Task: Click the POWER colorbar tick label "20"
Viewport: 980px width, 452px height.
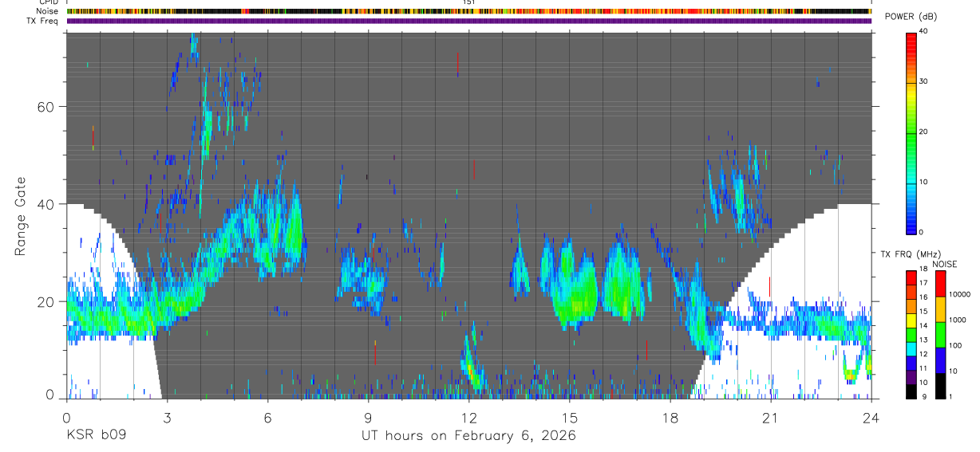Action: [923, 132]
